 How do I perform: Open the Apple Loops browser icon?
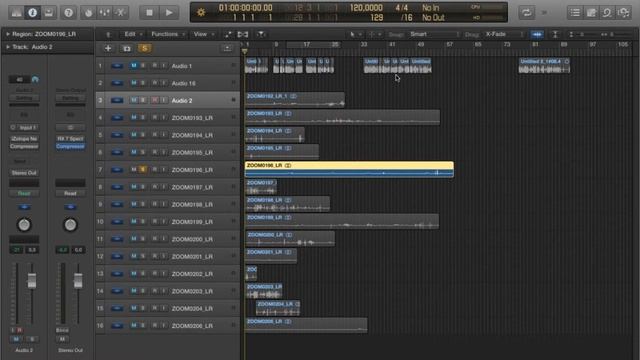(607, 13)
